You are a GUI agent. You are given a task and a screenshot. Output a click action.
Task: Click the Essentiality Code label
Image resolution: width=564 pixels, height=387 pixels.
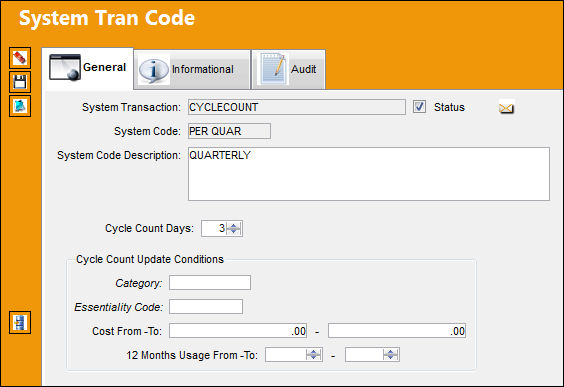[119, 307]
